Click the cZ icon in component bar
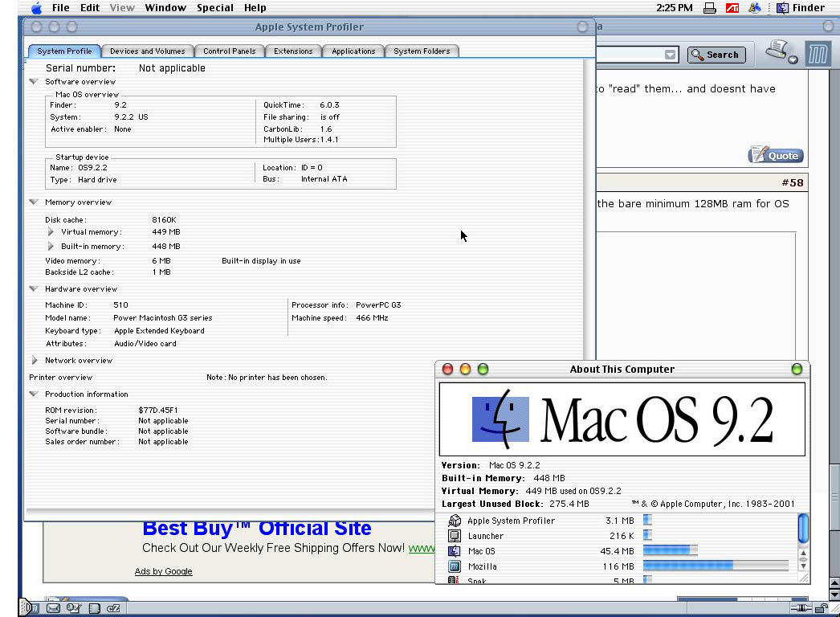 pos(113,608)
